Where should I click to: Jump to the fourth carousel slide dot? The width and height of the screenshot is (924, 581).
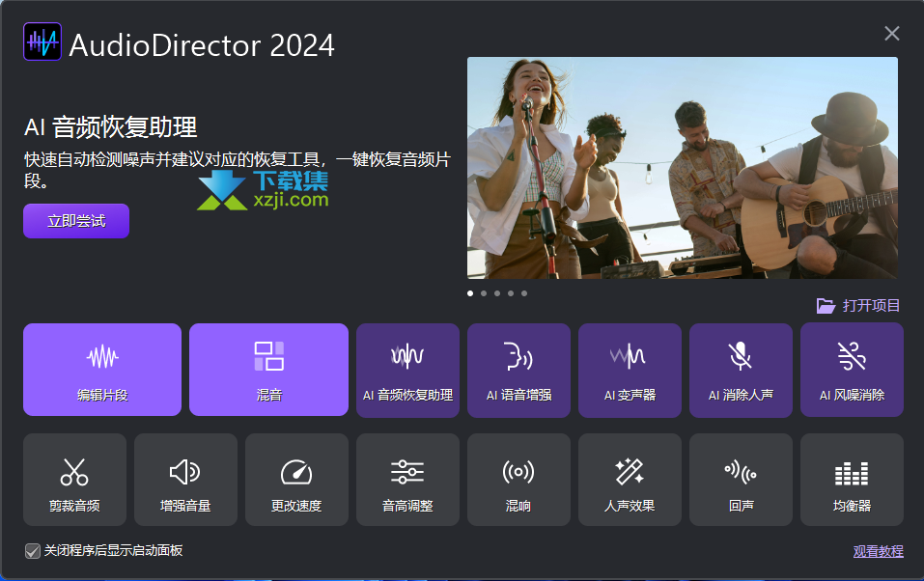coord(511,293)
